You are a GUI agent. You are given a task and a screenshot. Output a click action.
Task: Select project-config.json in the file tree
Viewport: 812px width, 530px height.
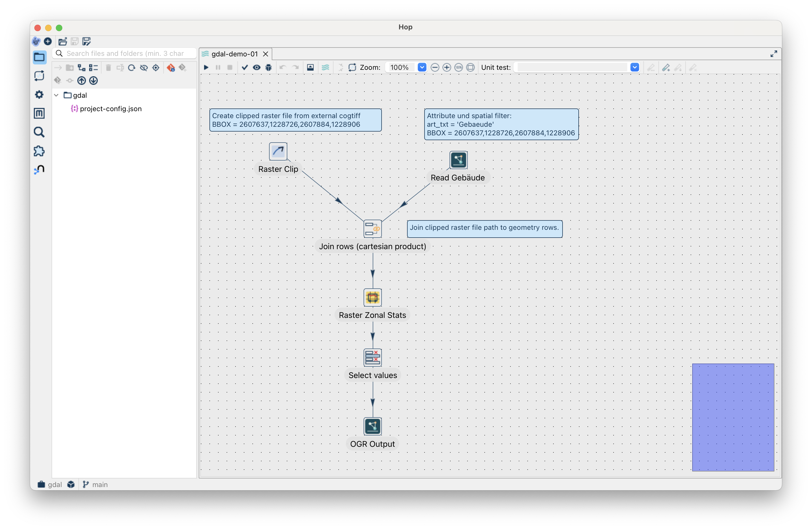(x=111, y=109)
